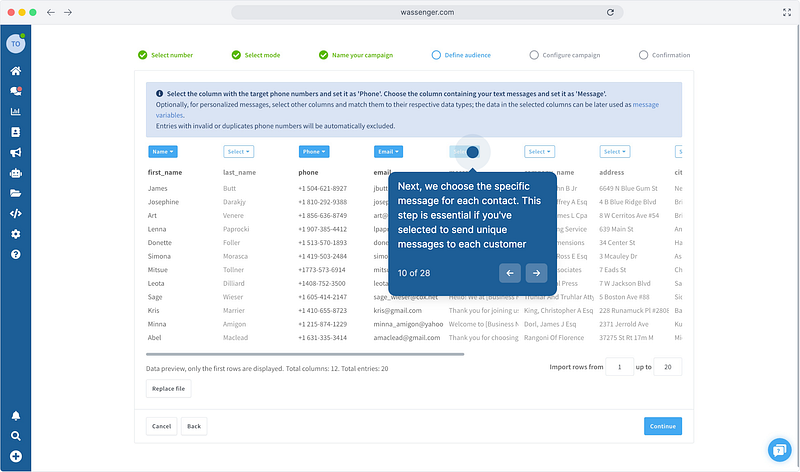This screenshot has width=800, height=472.
Task: Open the Name column type dropdown
Action: [163, 152]
